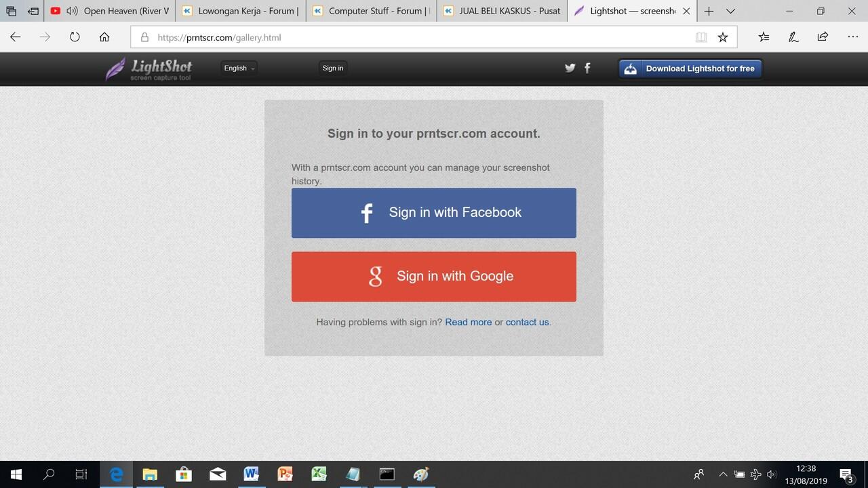Open the taskbar clock and date

click(x=806, y=474)
